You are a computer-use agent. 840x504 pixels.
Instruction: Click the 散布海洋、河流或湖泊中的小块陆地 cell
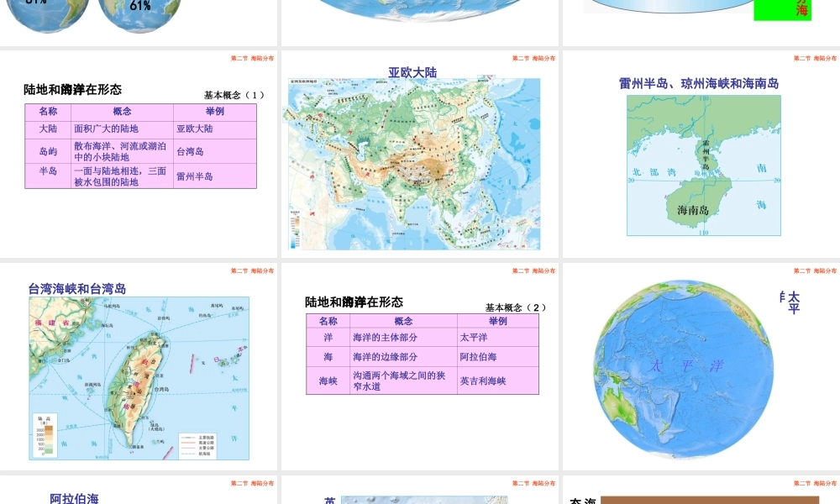(x=122, y=151)
